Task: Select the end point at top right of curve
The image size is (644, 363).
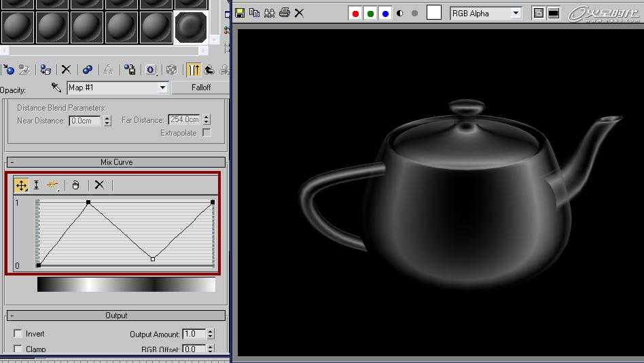Action: coord(213,202)
